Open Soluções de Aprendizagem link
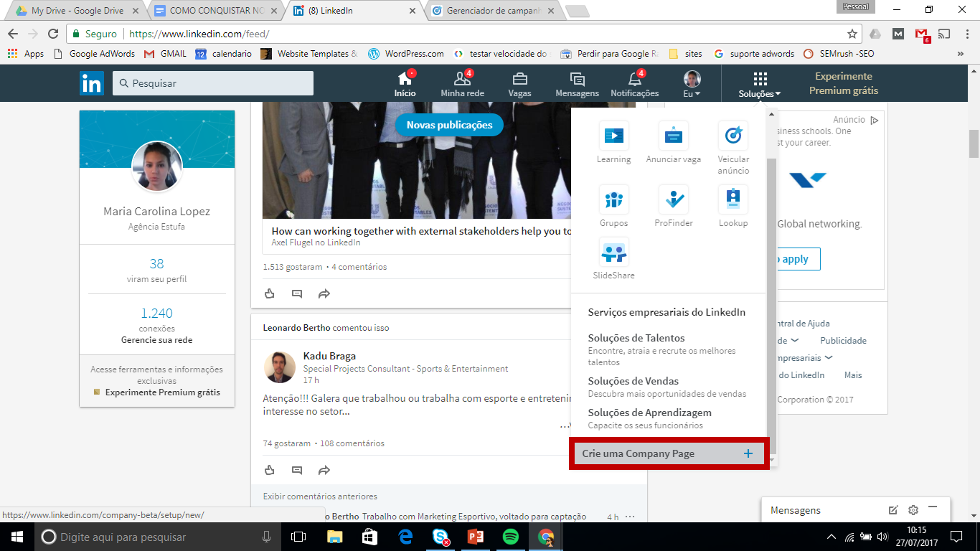Screen dimensions: 980x551 coord(649,413)
